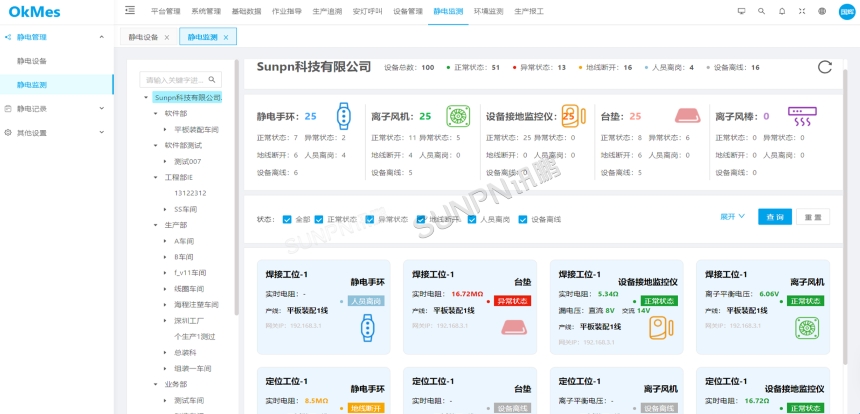This screenshot has width=860, height=414.
Task: Toggle the 异常状态 checkbox
Action: pos(370,219)
